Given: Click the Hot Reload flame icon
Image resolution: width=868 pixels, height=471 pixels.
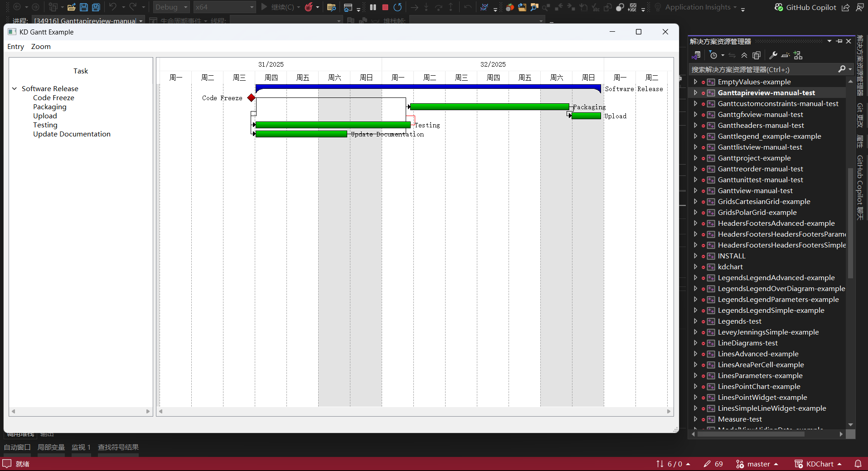Looking at the screenshot, I should (309, 7).
